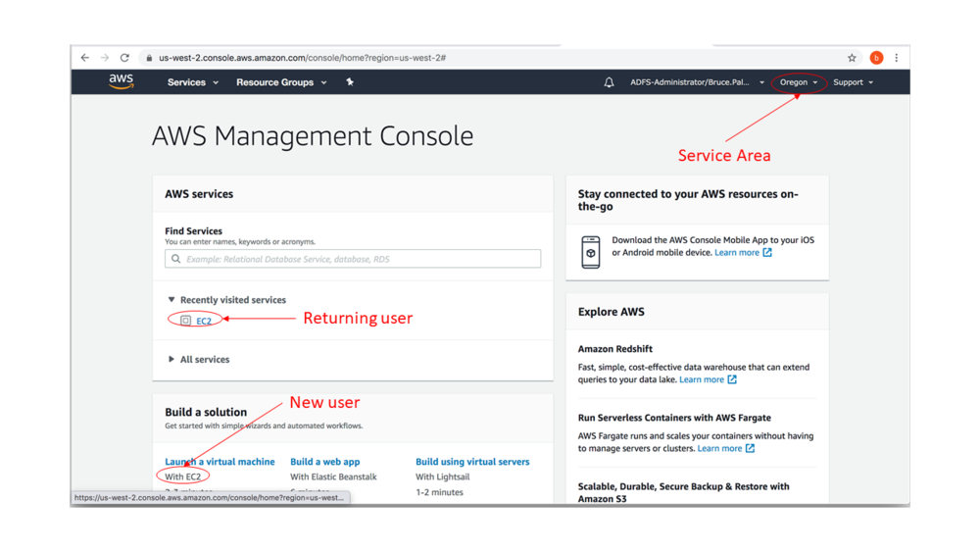Viewport: 980px width, 552px height.
Task: Click the padlock icon in address bar
Action: click(149, 58)
